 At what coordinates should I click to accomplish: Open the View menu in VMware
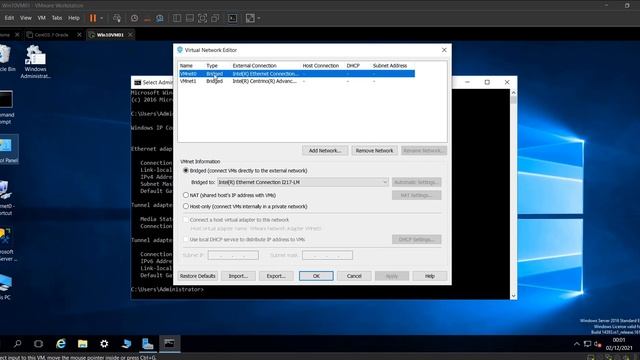26,18
